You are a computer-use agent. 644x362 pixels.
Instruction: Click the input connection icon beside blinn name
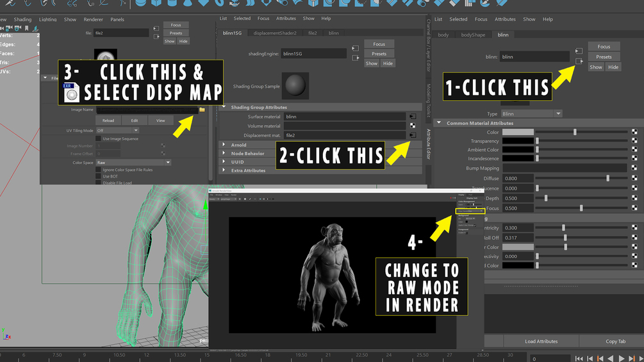tap(579, 51)
